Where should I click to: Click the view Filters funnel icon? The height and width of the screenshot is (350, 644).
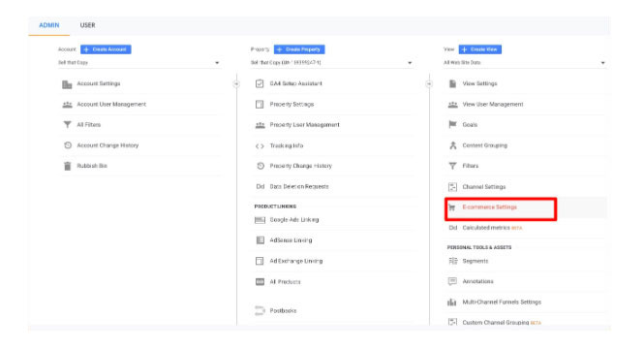[x=452, y=166]
